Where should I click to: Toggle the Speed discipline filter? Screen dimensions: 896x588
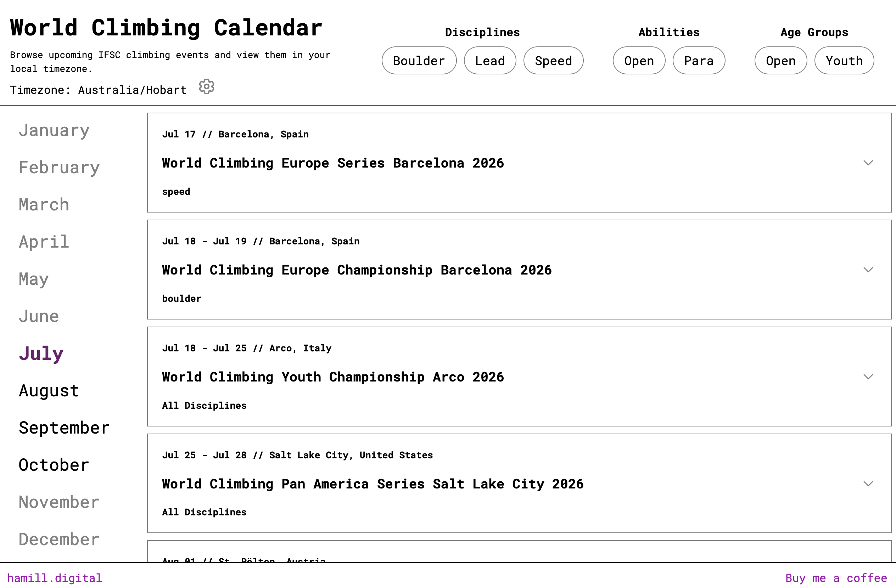click(x=553, y=61)
